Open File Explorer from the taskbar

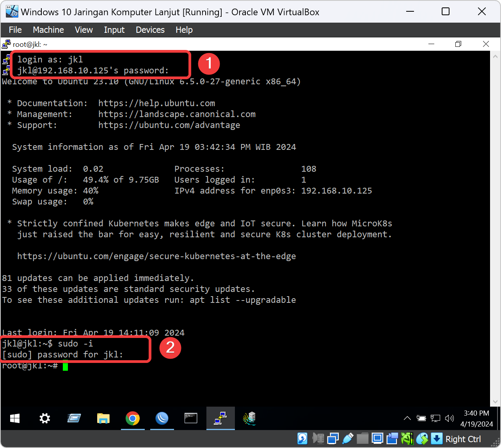point(103,419)
